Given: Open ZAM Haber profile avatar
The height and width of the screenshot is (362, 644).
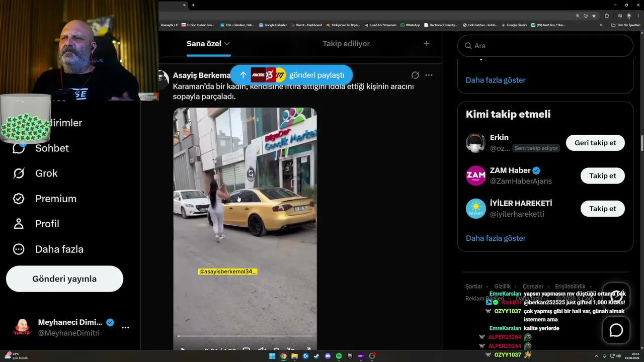Looking at the screenshot, I should point(475,175).
